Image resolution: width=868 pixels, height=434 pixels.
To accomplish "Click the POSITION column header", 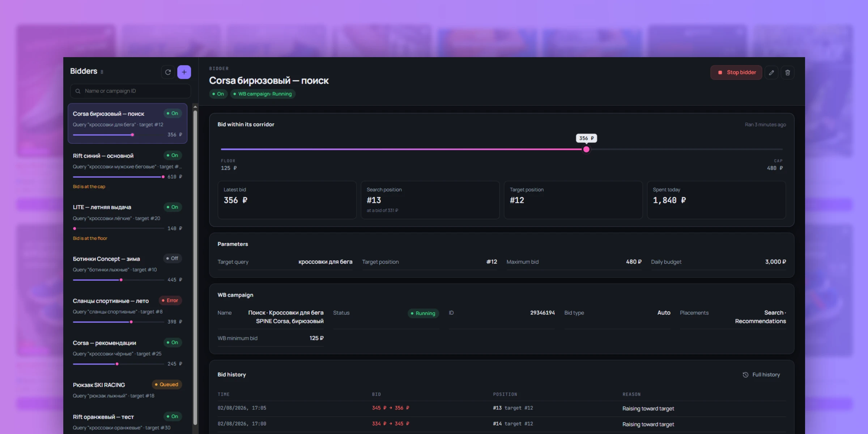I will 505,395.
